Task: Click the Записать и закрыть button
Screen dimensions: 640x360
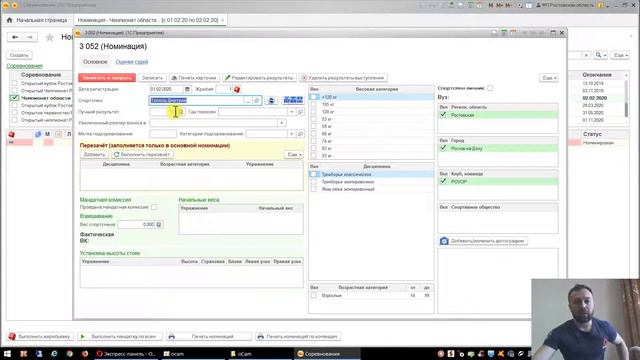Action: tap(107, 78)
